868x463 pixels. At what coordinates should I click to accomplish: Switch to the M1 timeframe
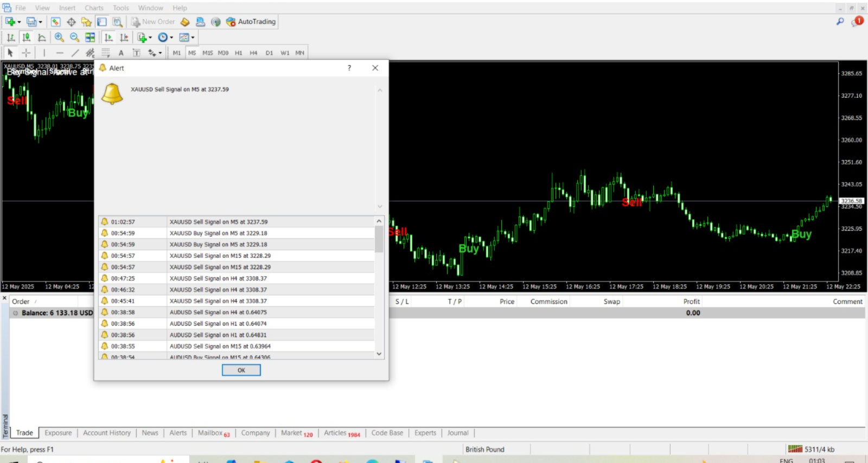click(x=177, y=53)
